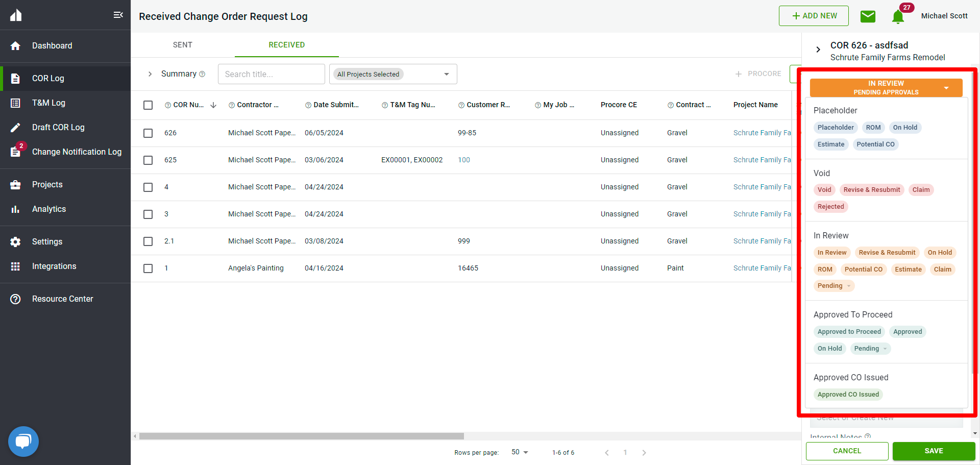The height and width of the screenshot is (465, 980).
Task: Click the Resource Center help icon
Action: tap(15, 299)
